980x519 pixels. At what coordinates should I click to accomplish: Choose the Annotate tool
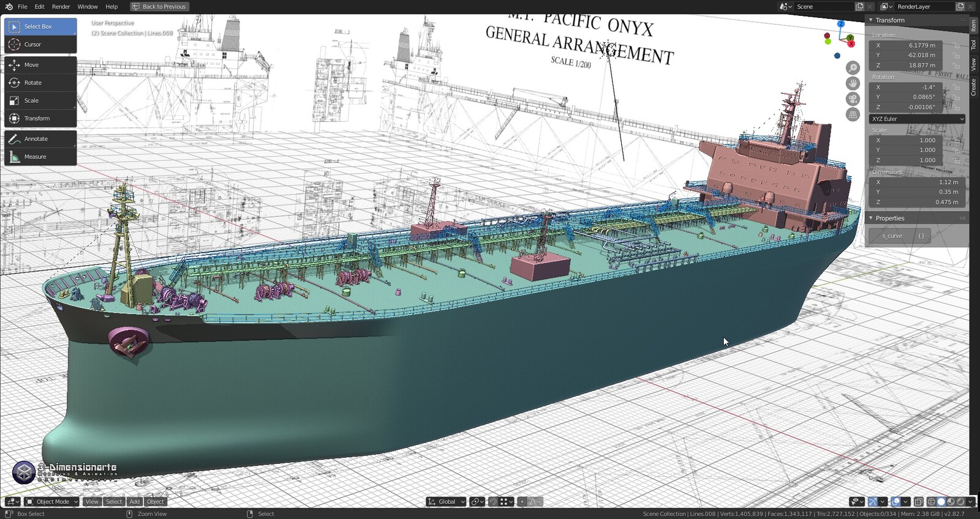(x=40, y=139)
